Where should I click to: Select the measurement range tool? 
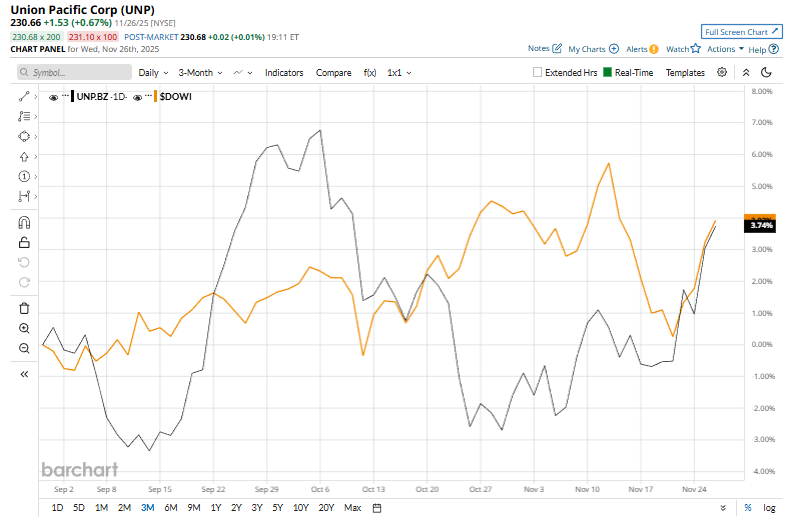coord(24,196)
